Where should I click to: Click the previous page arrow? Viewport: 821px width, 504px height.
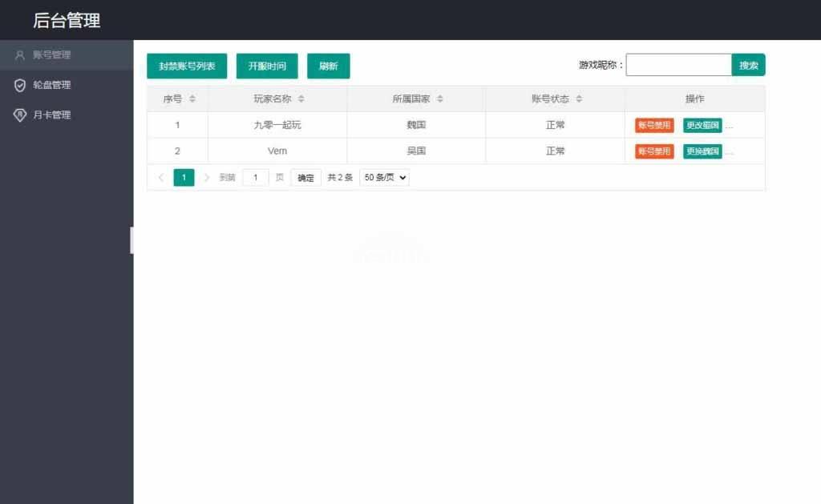[161, 177]
